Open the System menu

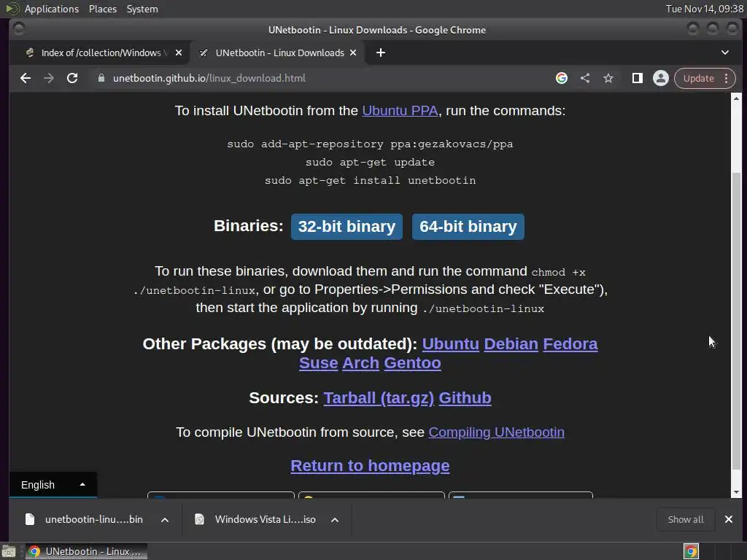(142, 9)
